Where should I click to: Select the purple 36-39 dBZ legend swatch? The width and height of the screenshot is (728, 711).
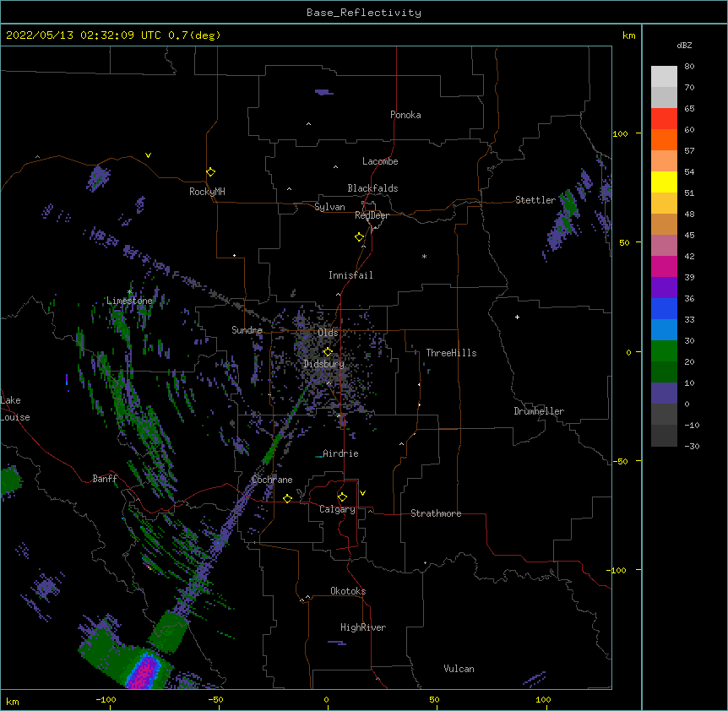[x=664, y=287]
